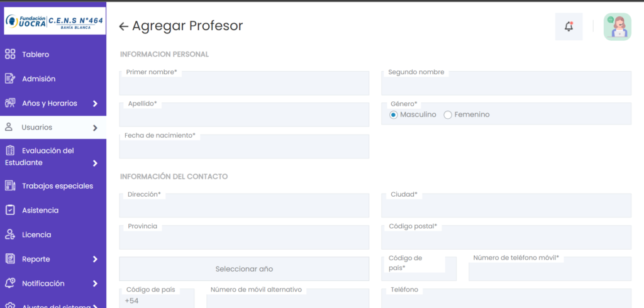644x308 pixels.
Task: Click the Trabajos especiales icon
Action: [10, 185]
